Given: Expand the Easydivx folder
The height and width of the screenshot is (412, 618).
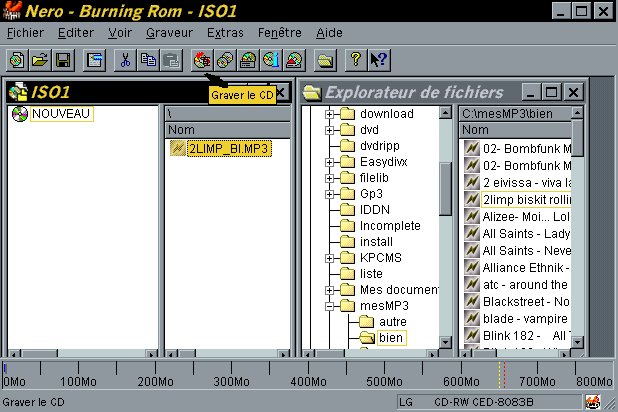Looking at the screenshot, I should pyautogui.click(x=329, y=162).
